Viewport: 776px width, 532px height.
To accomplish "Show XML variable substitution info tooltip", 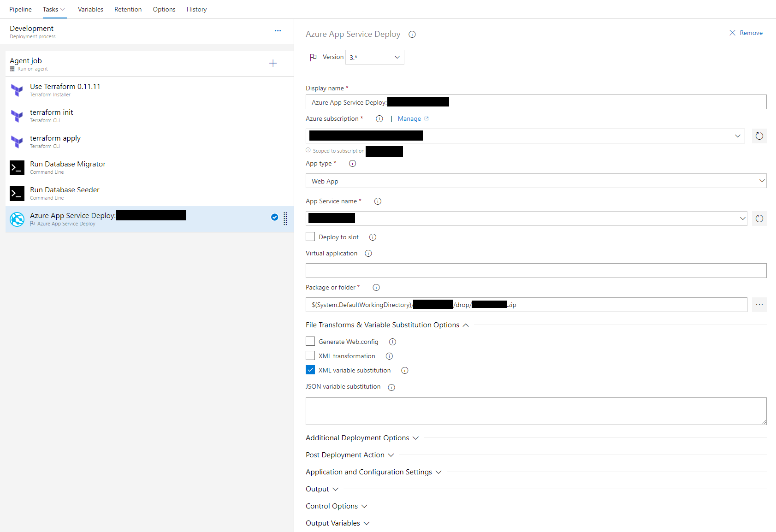I will [405, 371].
